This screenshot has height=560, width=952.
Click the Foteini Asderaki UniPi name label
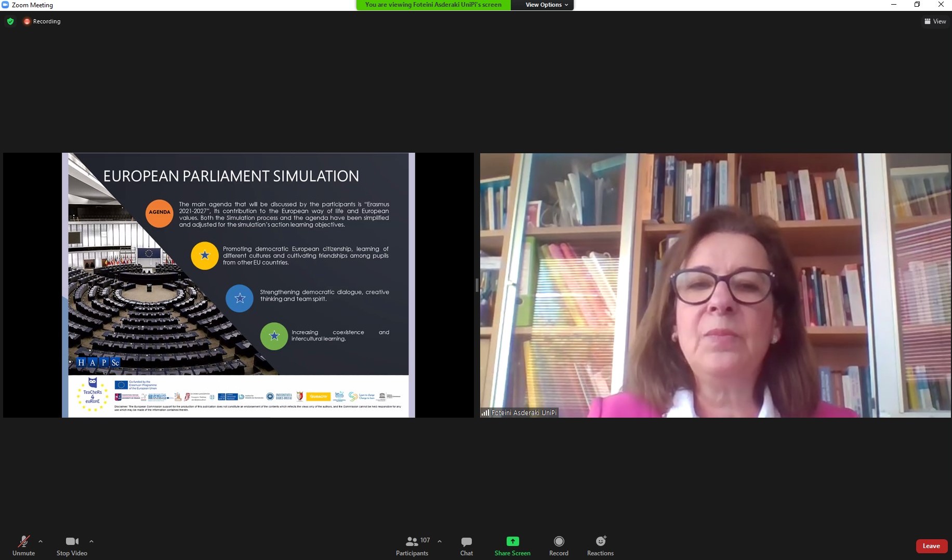[520, 413]
